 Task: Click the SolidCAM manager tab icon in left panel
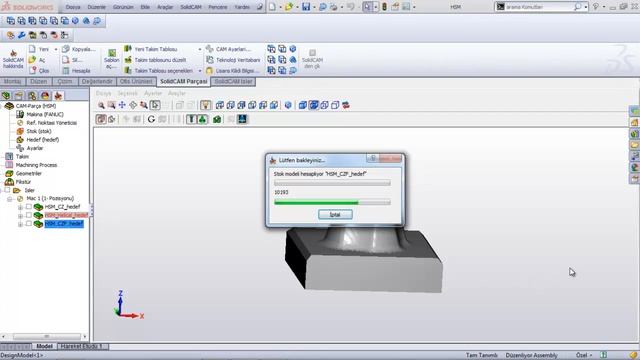click(58, 96)
